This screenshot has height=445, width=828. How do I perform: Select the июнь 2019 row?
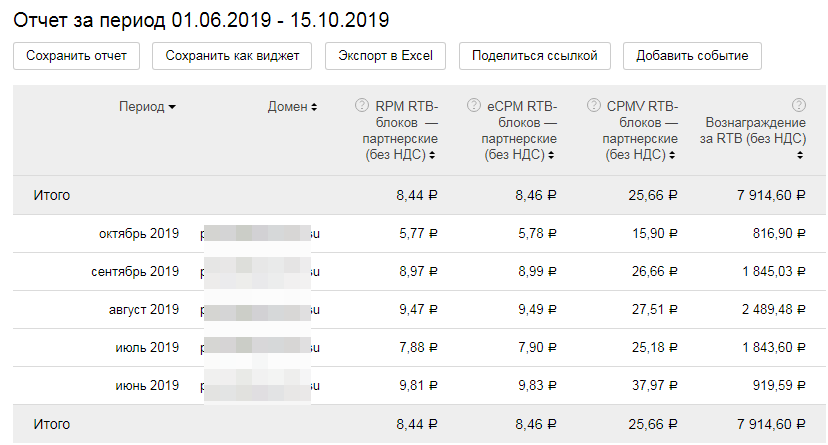click(x=146, y=385)
